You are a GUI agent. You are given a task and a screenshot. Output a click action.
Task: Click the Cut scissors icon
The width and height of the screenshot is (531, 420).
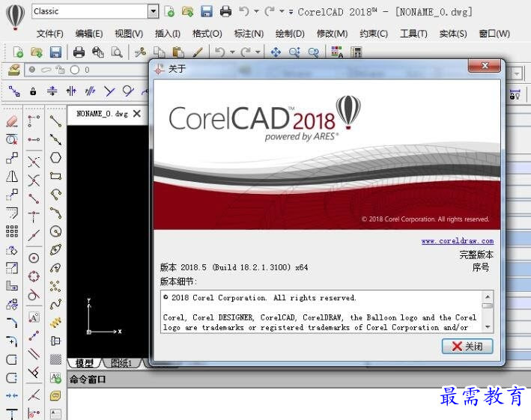pos(140,52)
